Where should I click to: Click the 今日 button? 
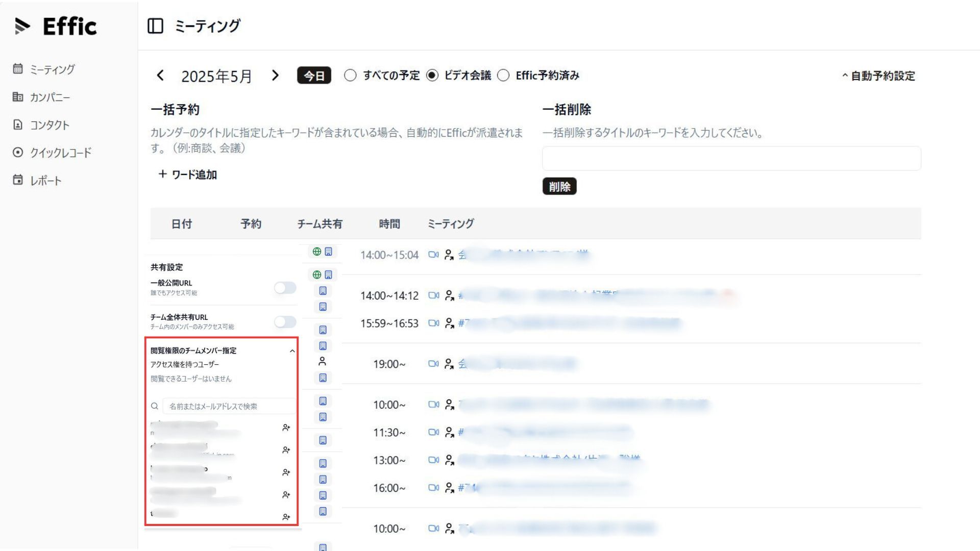[x=314, y=76]
